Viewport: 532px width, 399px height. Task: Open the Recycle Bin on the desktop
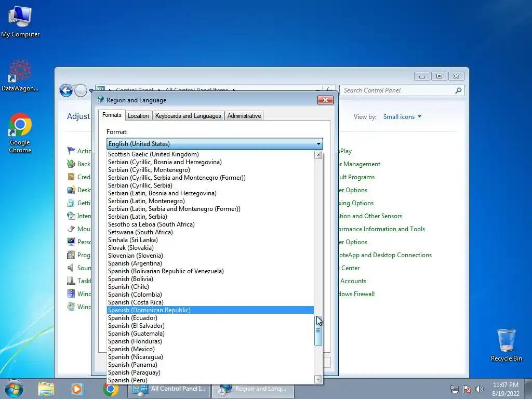coord(506,345)
